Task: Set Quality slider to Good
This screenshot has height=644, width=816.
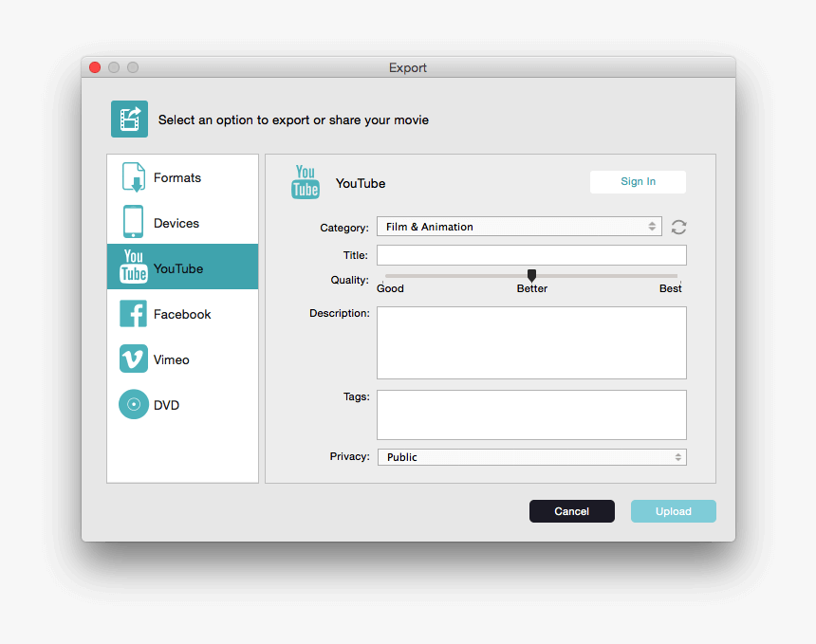Action: coord(387,276)
